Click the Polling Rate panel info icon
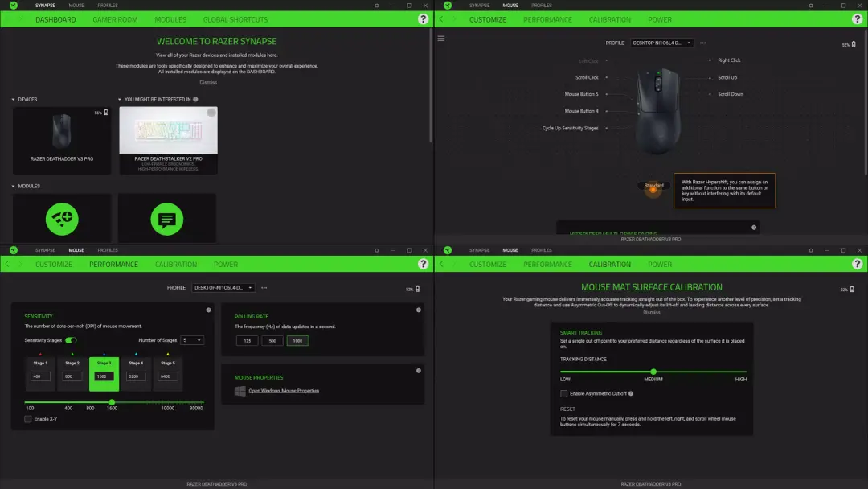The image size is (868, 489). point(419,310)
